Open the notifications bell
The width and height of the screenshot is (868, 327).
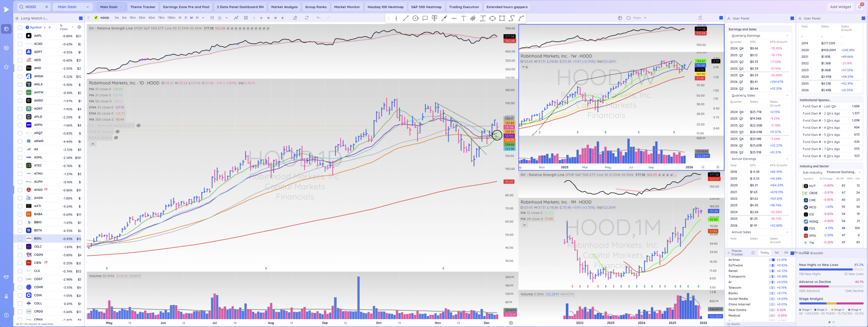860,7
